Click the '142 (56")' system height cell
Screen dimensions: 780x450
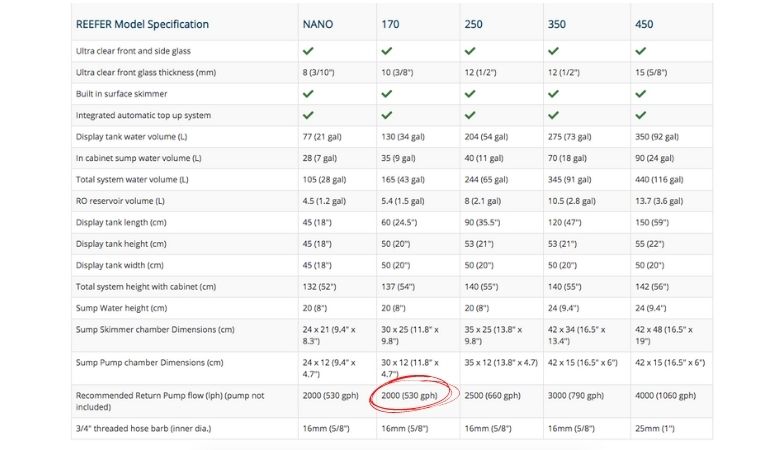pos(652,286)
